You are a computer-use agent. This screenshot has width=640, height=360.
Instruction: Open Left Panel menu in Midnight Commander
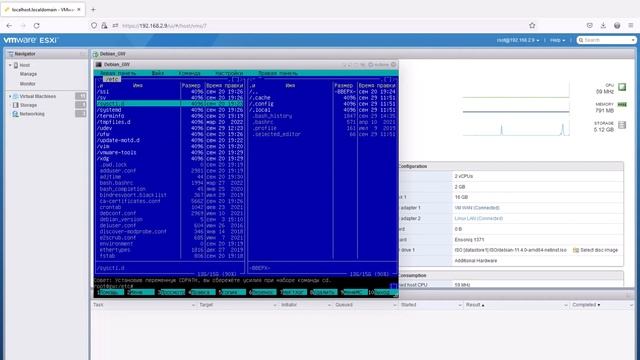click(x=118, y=73)
